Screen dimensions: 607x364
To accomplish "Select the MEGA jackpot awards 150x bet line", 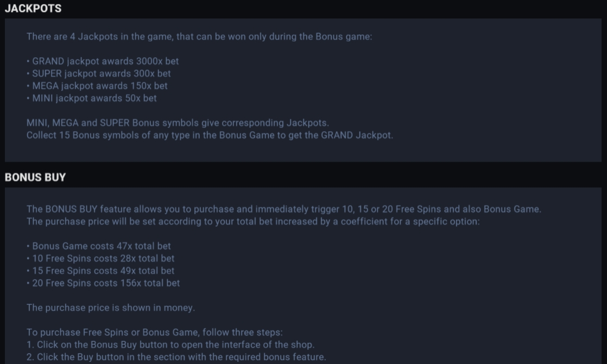I will point(97,86).
